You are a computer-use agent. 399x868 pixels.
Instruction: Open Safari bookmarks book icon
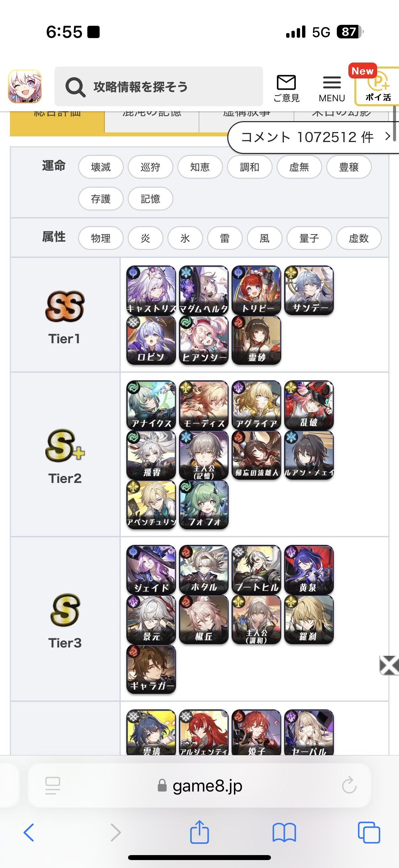pyautogui.click(x=284, y=832)
